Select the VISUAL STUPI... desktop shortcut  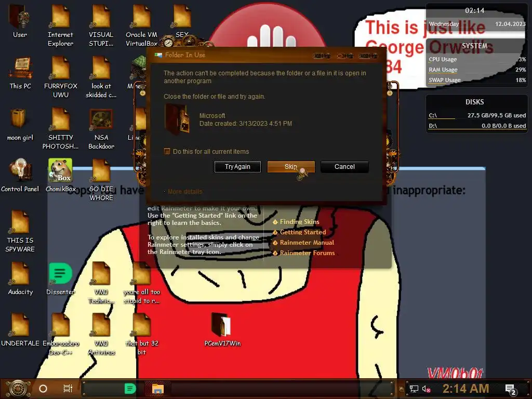[101, 24]
